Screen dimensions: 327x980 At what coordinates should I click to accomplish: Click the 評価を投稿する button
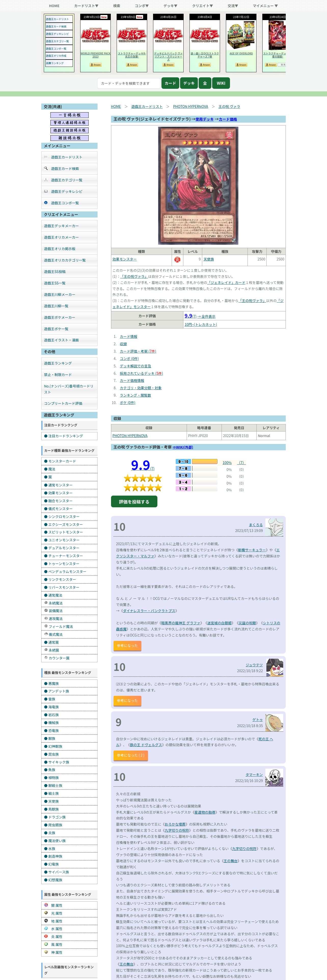(x=134, y=502)
